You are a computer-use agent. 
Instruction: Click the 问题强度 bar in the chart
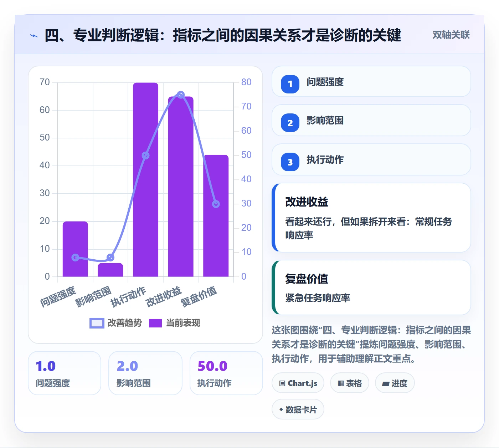click(75, 249)
